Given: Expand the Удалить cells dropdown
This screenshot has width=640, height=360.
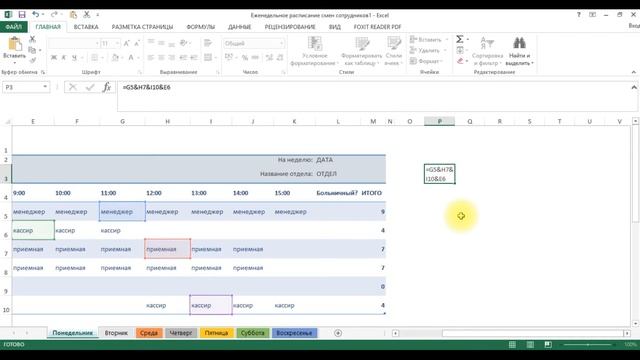Looking at the screenshot, I should pyautogui.click(x=445, y=50).
